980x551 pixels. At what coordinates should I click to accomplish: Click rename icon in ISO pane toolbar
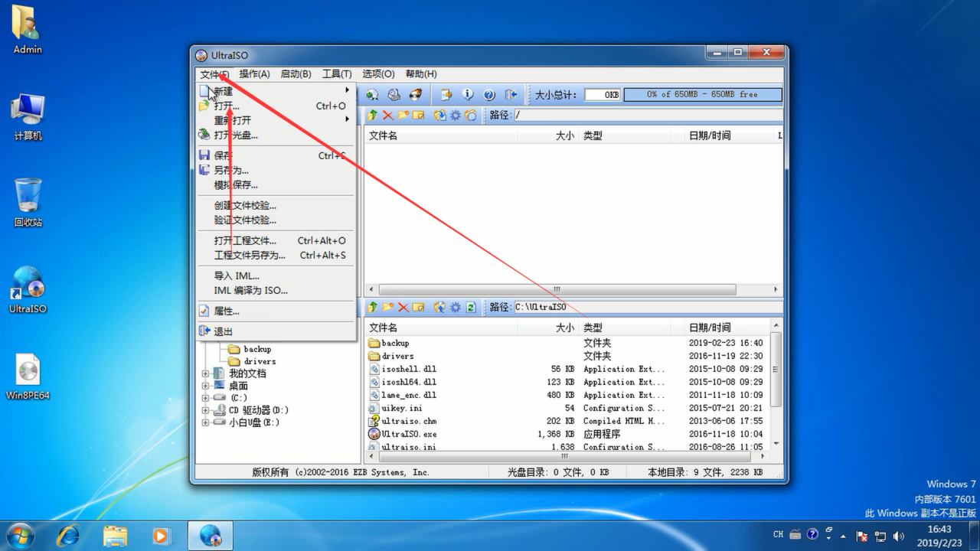pos(419,115)
